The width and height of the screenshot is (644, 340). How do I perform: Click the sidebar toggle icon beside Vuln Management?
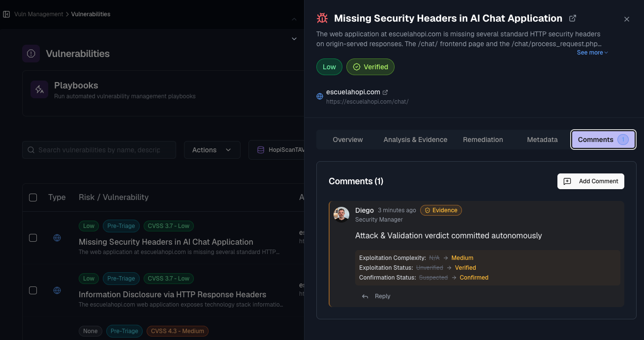(6, 14)
